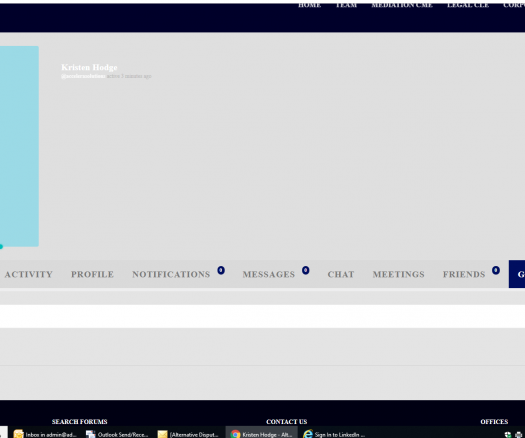The width and height of the screenshot is (525, 438).
Task: Open the Outlook Inbox taskbar item
Action: tap(45, 434)
